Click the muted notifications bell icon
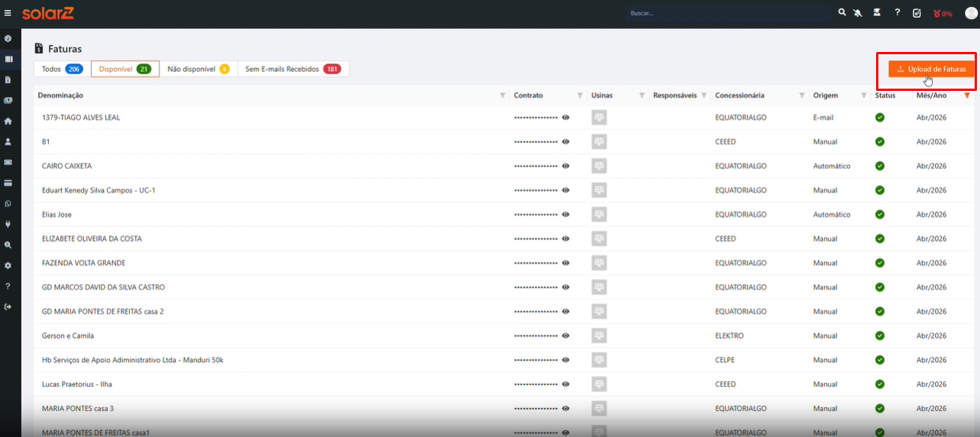 (858, 13)
